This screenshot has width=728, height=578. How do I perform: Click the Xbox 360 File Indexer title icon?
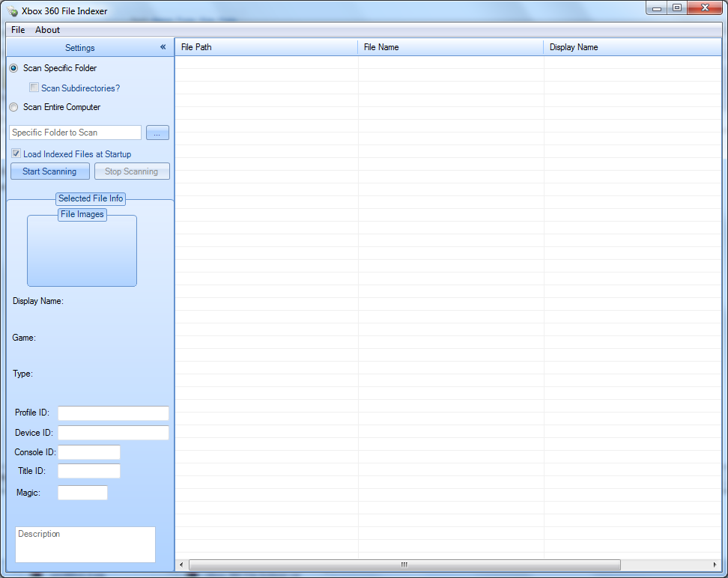pyautogui.click(x=13, y=10)
